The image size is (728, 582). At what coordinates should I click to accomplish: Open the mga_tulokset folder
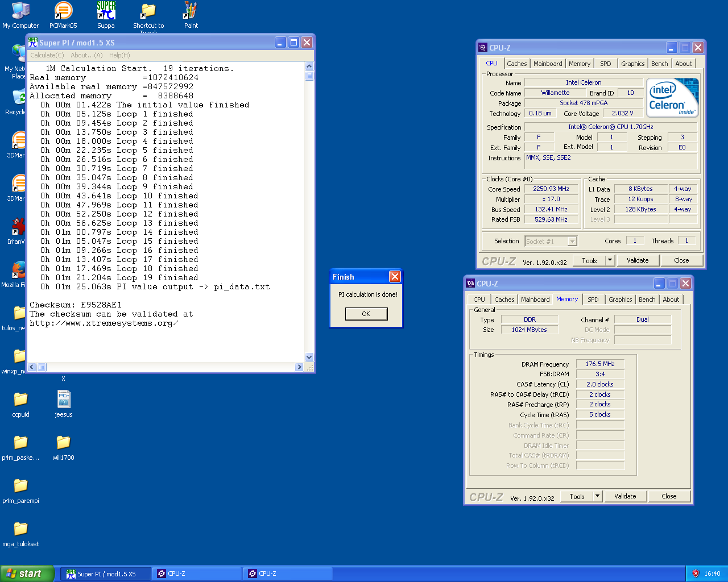click(x=20, y=534)
